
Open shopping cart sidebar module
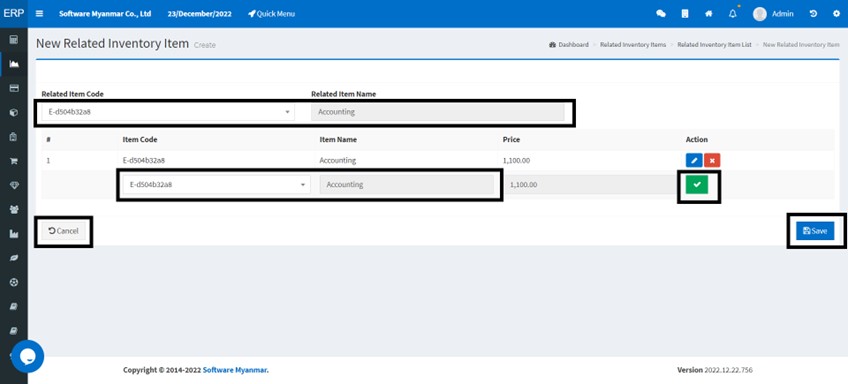click(14, 161)
